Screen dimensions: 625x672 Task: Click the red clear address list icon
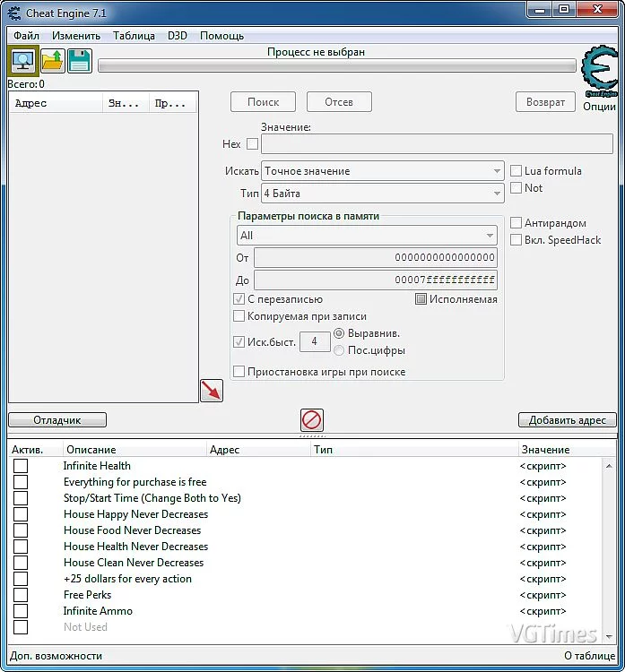click(312, 420)
